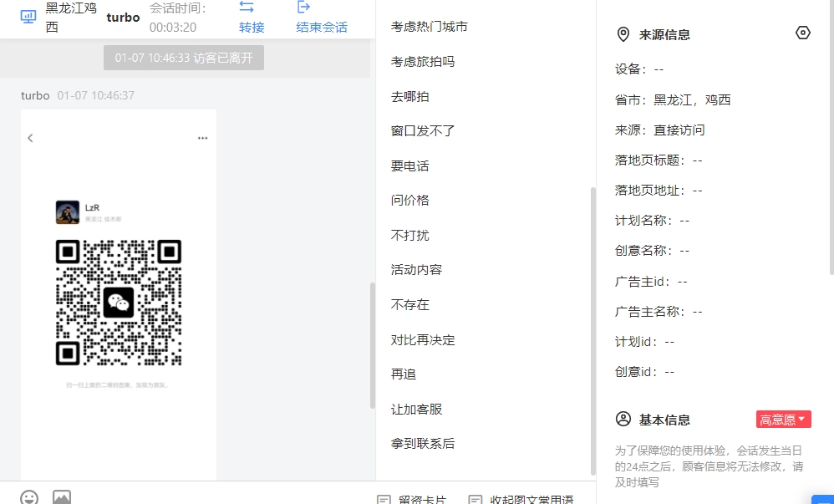The height and width of the screenshot is (504, 834).
Task: Click the 广告主名称 field row
Action: (x=659, y=312)
